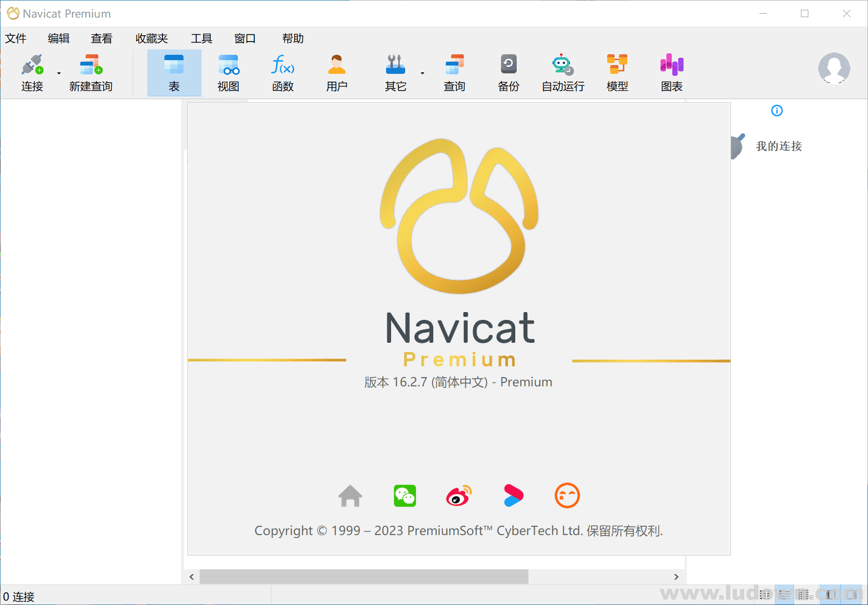Screen dimensions: 868x605
Task: Open the Model toolbar icon
Action: [617, 65]
